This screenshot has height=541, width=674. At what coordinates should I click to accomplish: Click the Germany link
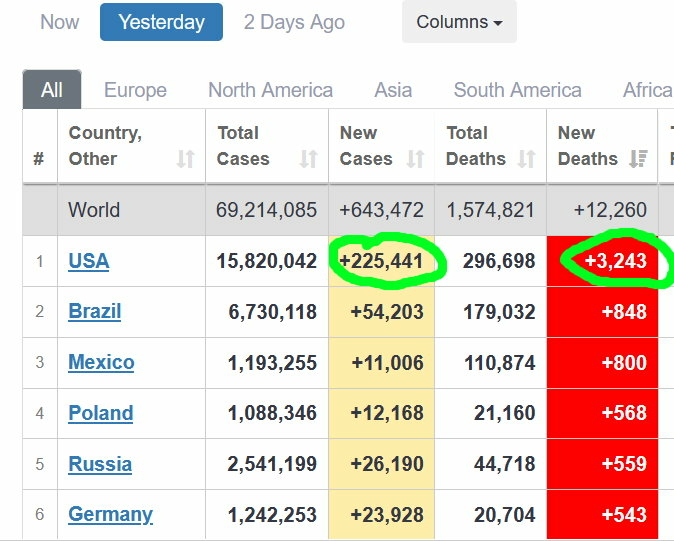pos(110,514)
